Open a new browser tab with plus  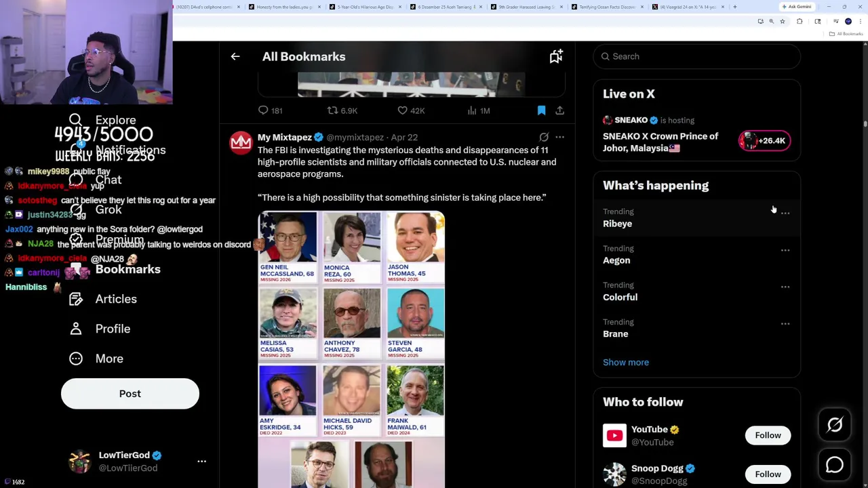[734, 7]
